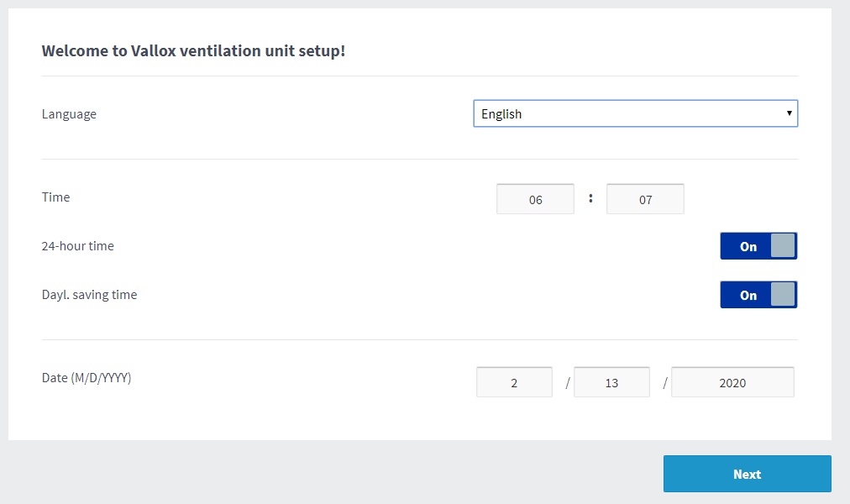Turn off the 24-hour time switch
Viewport: 850px width, 504px height.
(x=758, y=246)
